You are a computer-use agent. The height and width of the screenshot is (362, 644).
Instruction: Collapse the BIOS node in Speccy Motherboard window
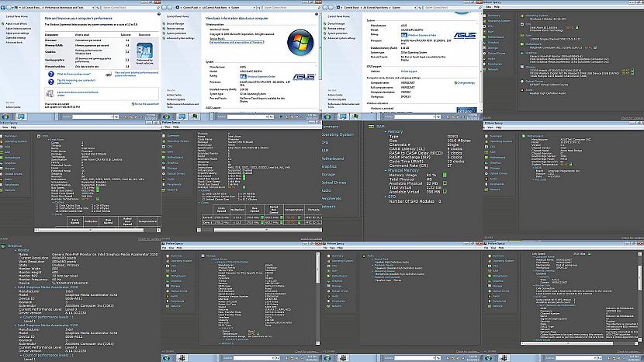[x=534, y=168]
